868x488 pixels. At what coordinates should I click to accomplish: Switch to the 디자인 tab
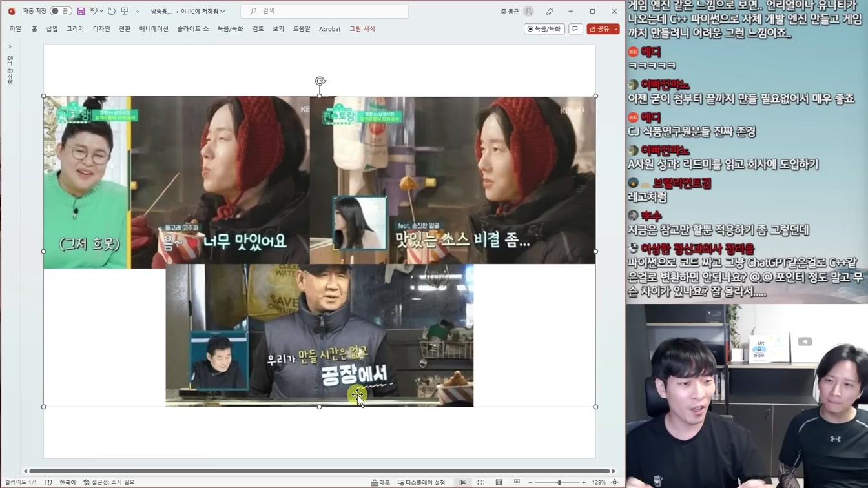click(x=101, y=29)
